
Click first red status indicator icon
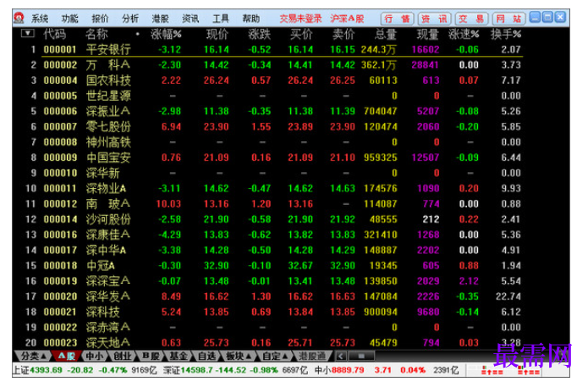[x=492, y=370]
